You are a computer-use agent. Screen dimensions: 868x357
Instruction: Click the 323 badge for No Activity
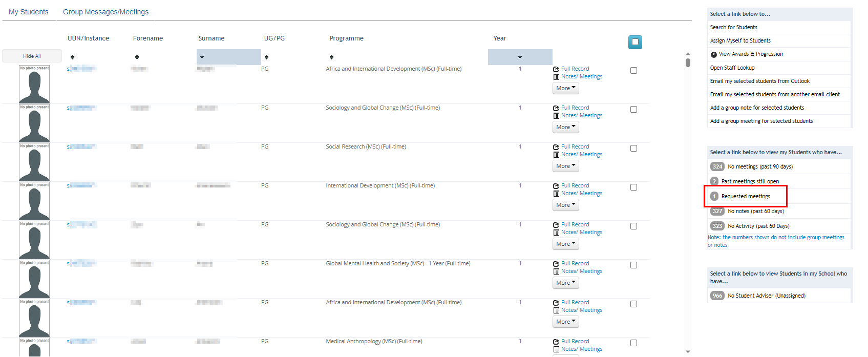[717, 226]
